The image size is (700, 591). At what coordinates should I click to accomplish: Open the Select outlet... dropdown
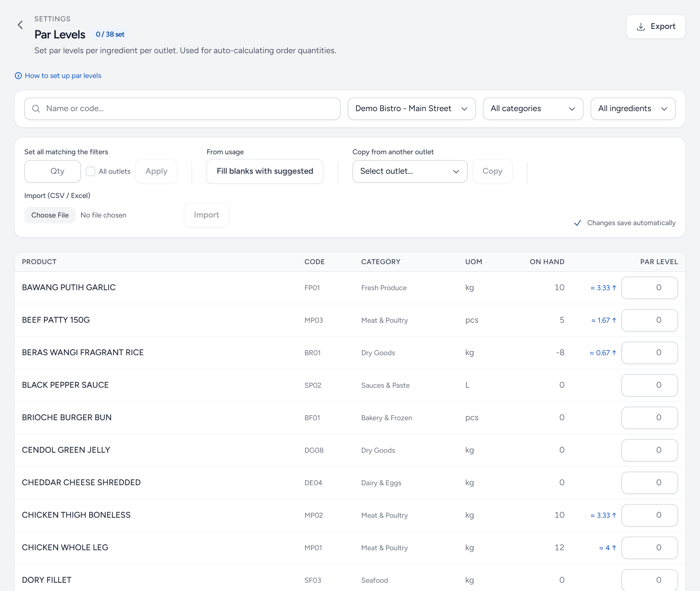(409, 171)
